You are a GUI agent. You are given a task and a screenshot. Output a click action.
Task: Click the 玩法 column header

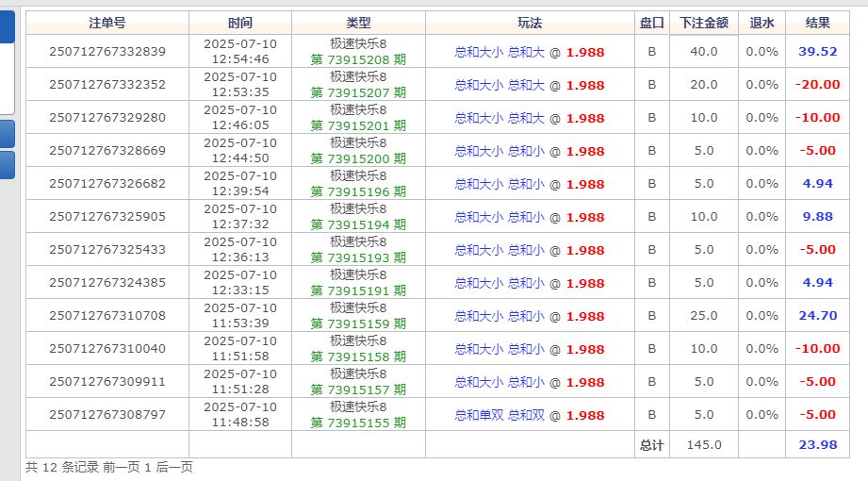530,23
